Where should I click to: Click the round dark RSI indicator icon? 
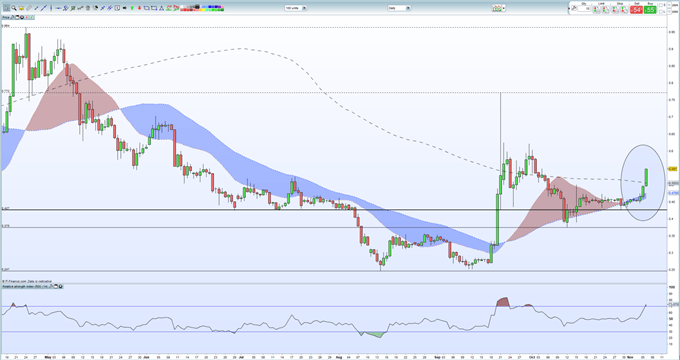click(60, 286)
